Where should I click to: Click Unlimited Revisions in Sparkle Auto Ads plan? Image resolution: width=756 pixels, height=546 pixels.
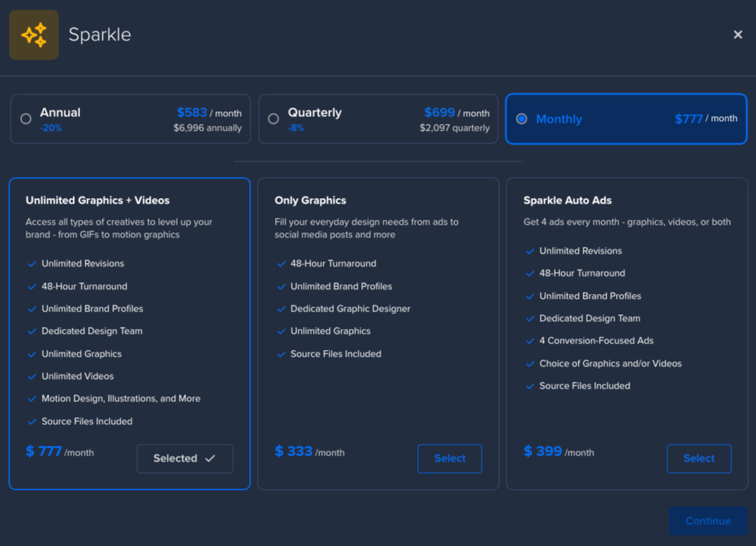point(580,251)
